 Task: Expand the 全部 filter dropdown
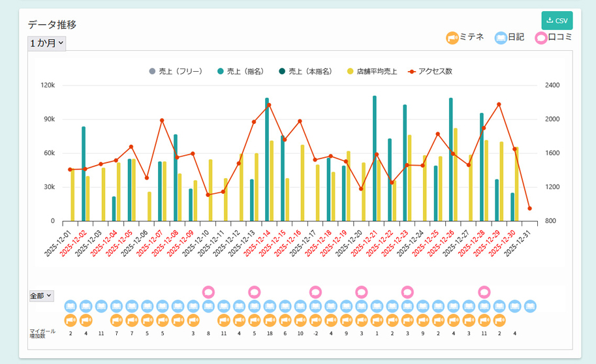[x=42, y=296]
